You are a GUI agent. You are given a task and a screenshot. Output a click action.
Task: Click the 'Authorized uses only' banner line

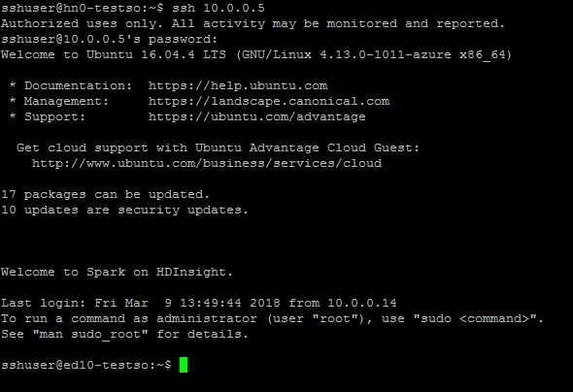tap(253, 23)
